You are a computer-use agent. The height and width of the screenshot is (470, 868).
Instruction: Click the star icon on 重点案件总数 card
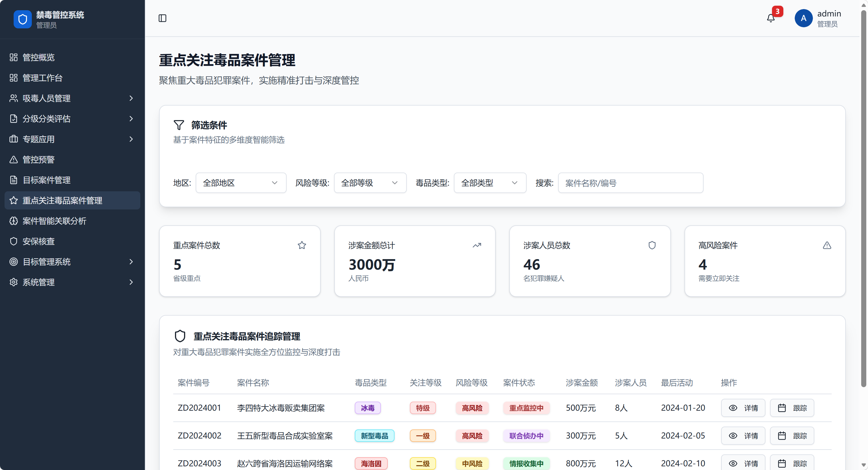click(302, 245)
